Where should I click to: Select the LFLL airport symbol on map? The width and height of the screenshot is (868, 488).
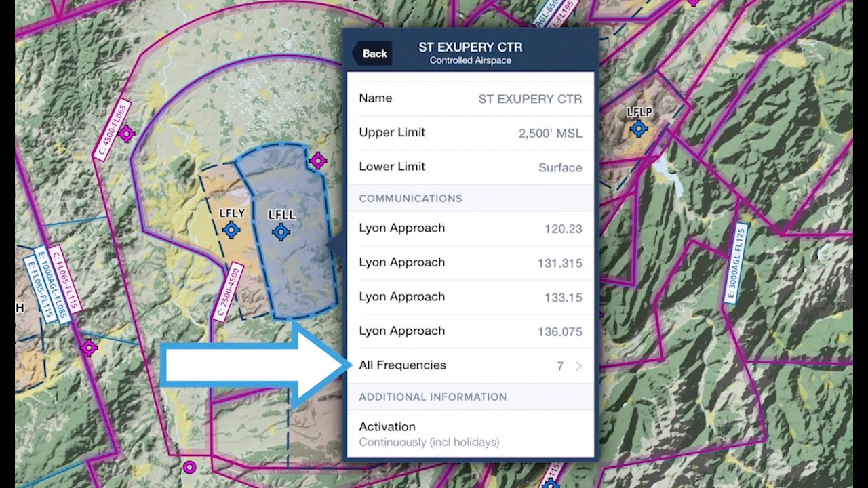(x=281, y=232)
